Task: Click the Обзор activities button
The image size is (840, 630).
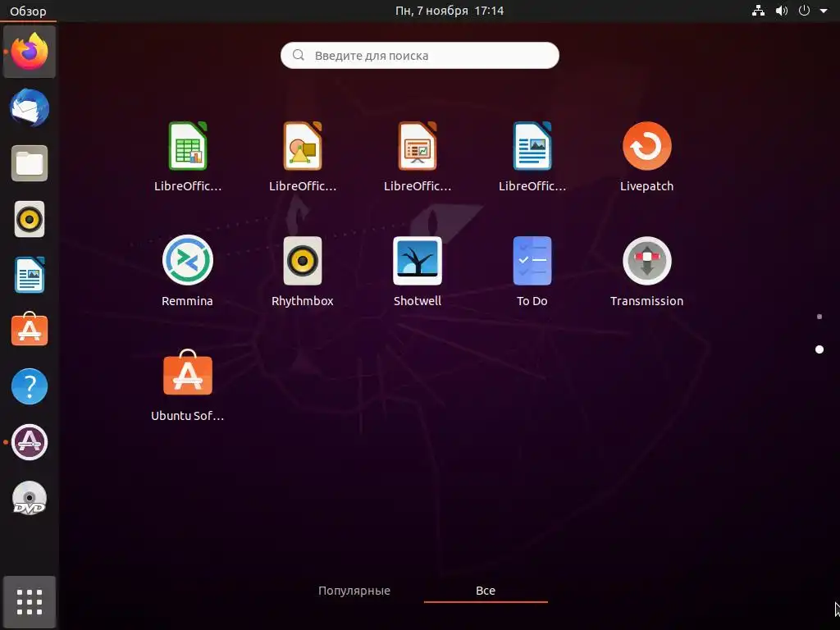Action: coord(28,11)
